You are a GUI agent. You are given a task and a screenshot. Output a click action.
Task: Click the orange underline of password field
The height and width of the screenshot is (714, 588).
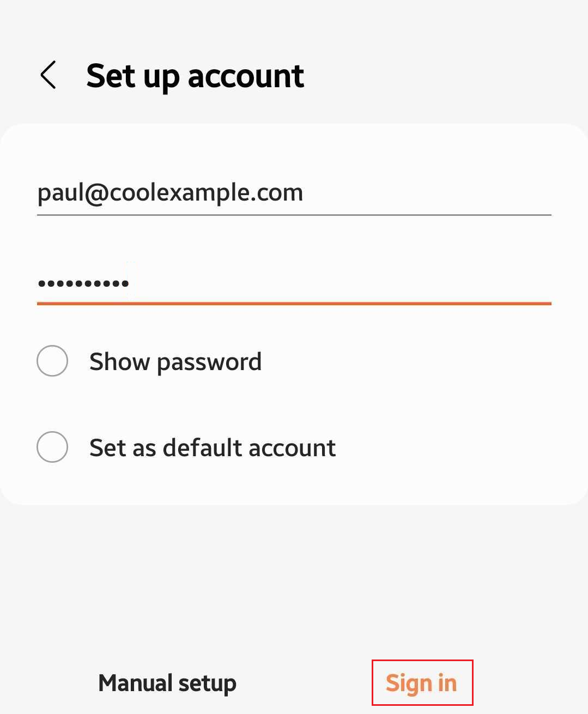tap(294, 303)
